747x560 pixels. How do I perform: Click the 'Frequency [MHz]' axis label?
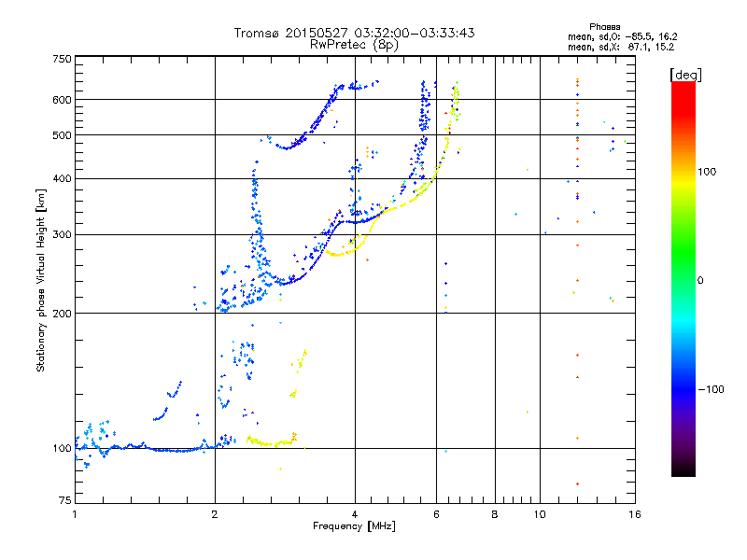[x=354, y=526]
